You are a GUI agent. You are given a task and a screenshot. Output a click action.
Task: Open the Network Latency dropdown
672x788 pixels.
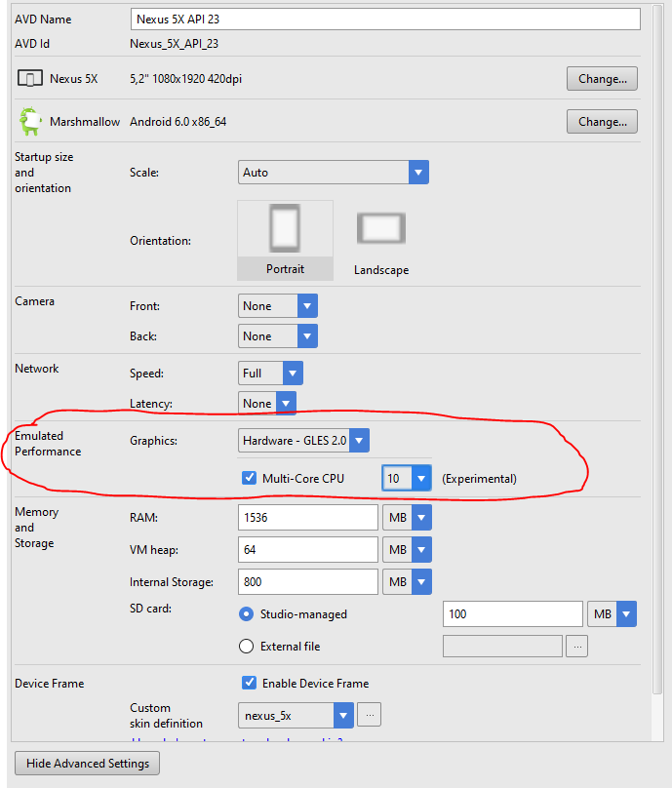coord(267,403)
